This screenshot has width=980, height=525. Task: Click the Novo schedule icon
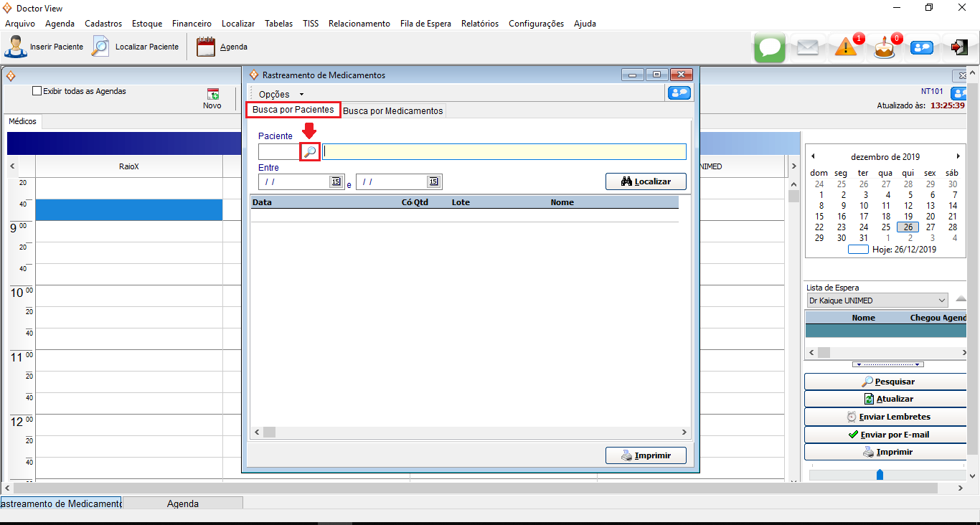pos(212,95)
